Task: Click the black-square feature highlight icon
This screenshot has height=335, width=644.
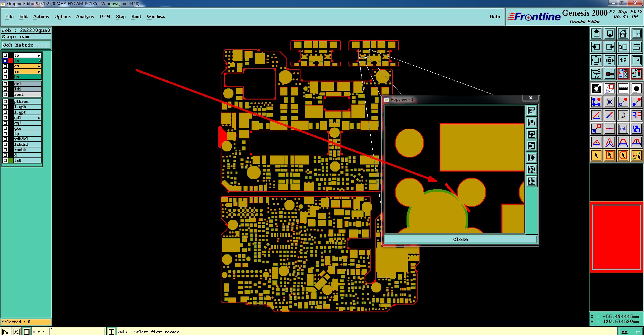Action: coord(596,88)
